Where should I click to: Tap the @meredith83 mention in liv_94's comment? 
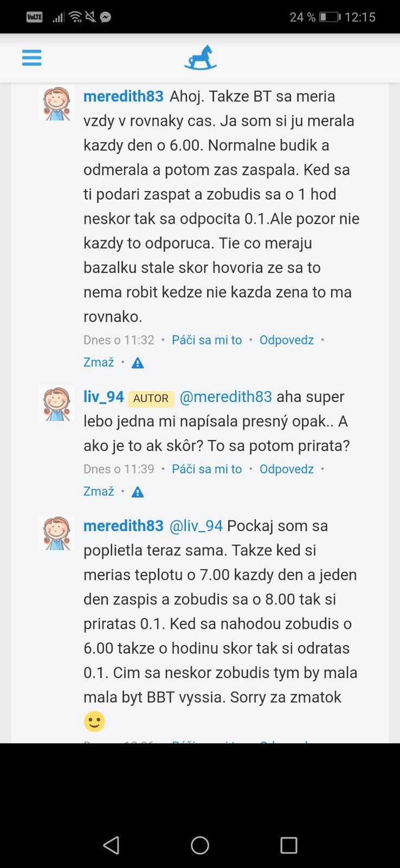(x=225, y=397)
